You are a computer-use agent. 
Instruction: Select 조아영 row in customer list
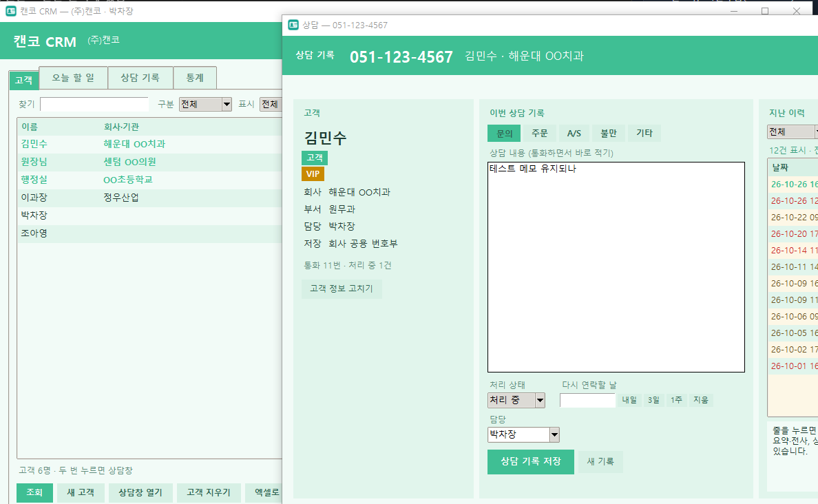click(x=149, y=233)
